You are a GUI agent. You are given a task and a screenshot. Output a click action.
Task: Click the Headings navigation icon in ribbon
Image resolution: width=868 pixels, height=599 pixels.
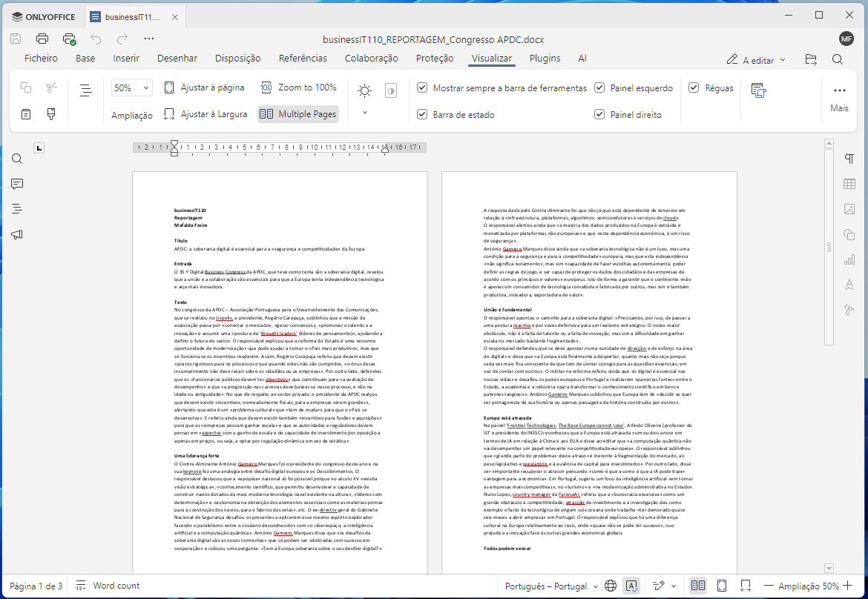[x=86, y=90]
